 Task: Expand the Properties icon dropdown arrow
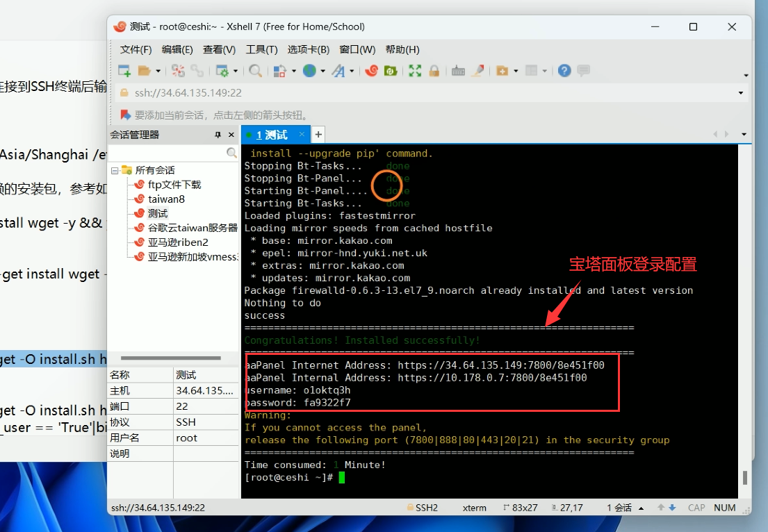(236, 71)
